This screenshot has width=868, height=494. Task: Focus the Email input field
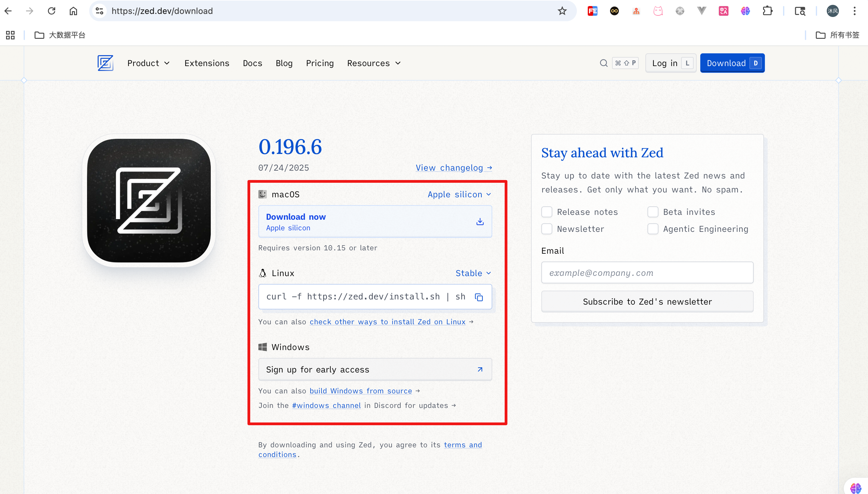647,273
